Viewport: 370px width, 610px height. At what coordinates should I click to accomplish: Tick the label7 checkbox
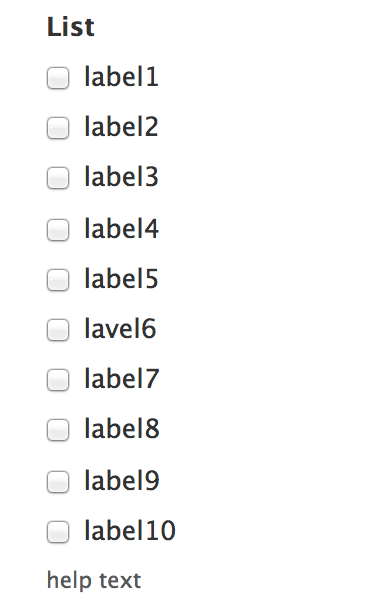pyautogui.click(x=58, y=380)
